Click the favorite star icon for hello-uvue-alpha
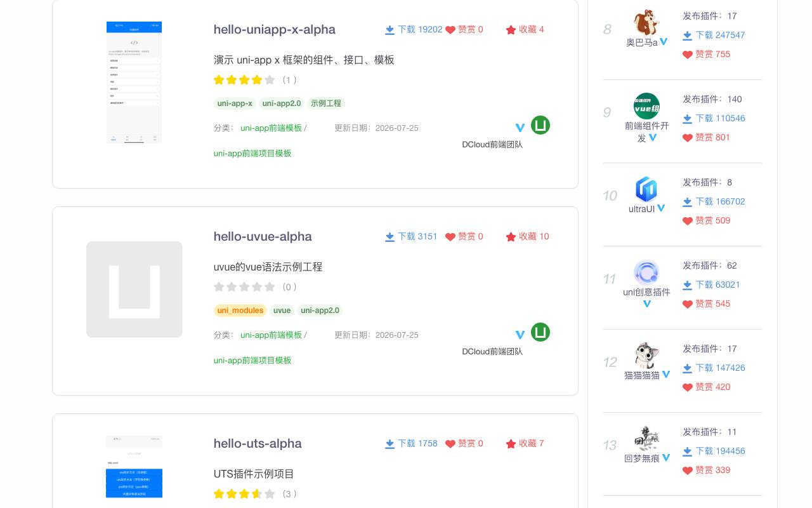 point(511,237)
